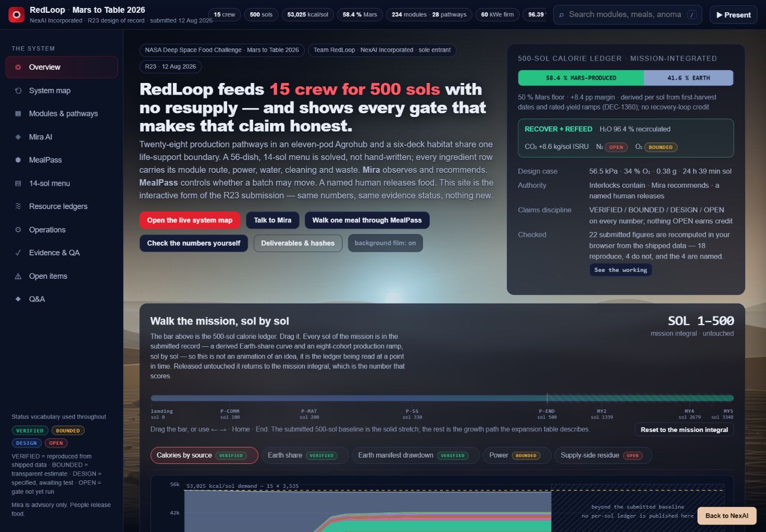Click the Talk to Mira button
This screenshot has height=532, width=766.
click(x=273, y=220)
